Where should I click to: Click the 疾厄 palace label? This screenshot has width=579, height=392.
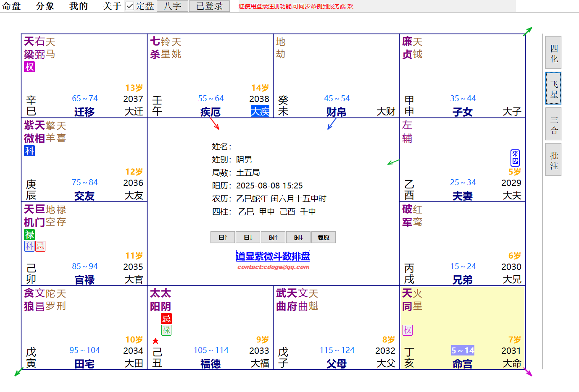tap(211, 112)
